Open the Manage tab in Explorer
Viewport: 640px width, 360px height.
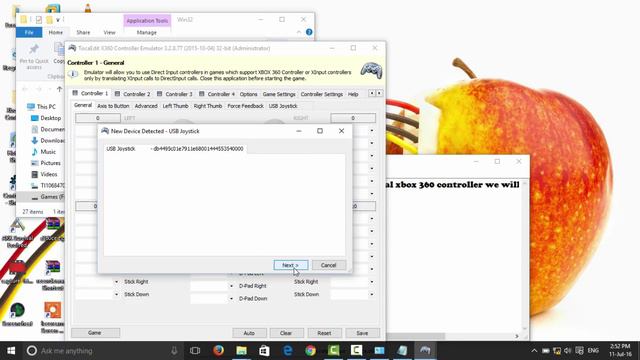[x=147, y=32]
